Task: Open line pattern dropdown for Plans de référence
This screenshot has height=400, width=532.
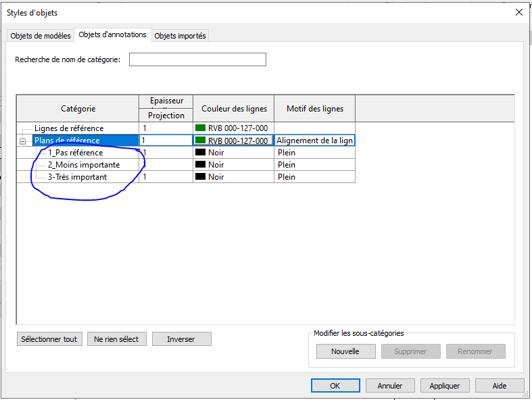Action: (314, 141)
